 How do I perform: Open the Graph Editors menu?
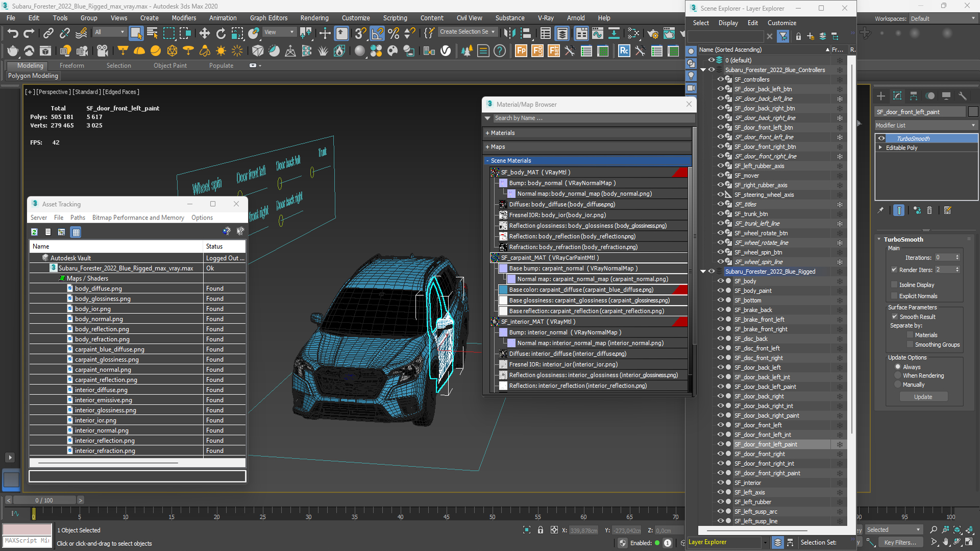[268, 18]
